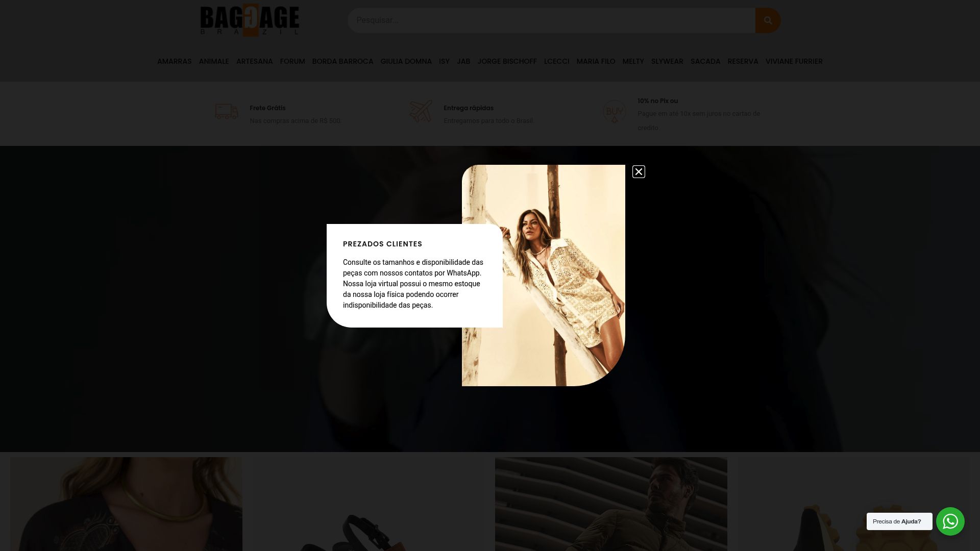Image resolution: width=980 pixels, height=551 pixels.
Task: Visit the LCECCI brand page
Action: click(x=557, y=61)
